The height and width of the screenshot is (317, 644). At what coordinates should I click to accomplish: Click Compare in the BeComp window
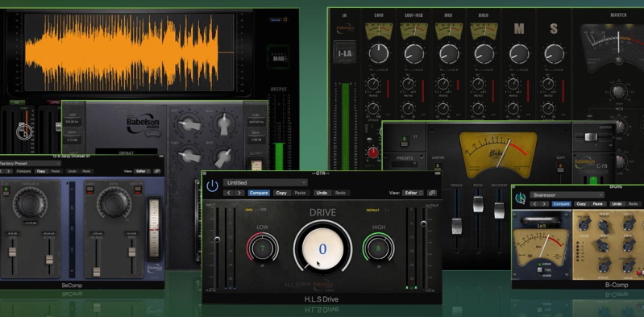24,171
